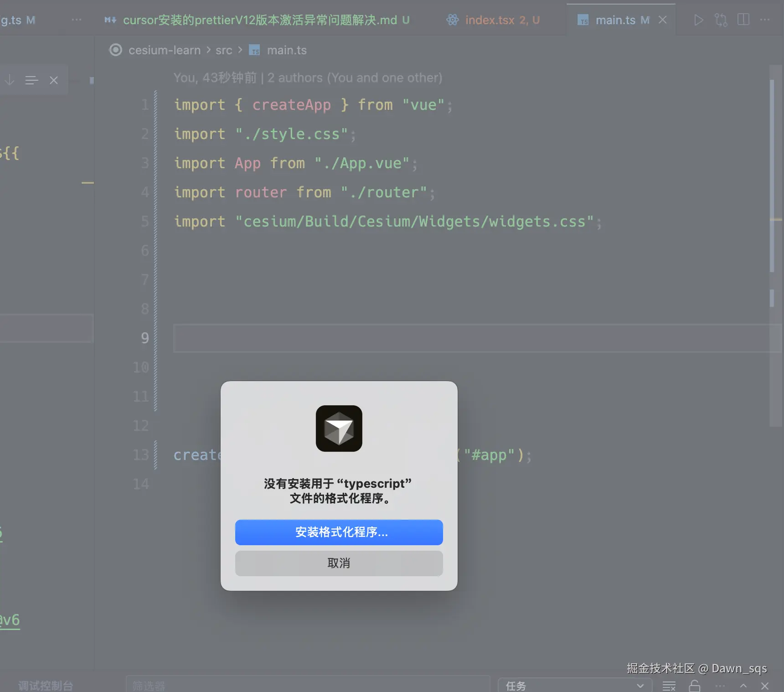Click the Run play icon in editor toolbar

(x=698, y=20)
